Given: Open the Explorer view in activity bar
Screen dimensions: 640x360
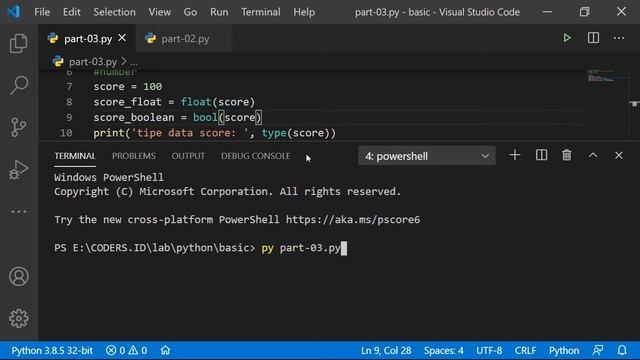Looking at the screenshot, I should [19, 43].
